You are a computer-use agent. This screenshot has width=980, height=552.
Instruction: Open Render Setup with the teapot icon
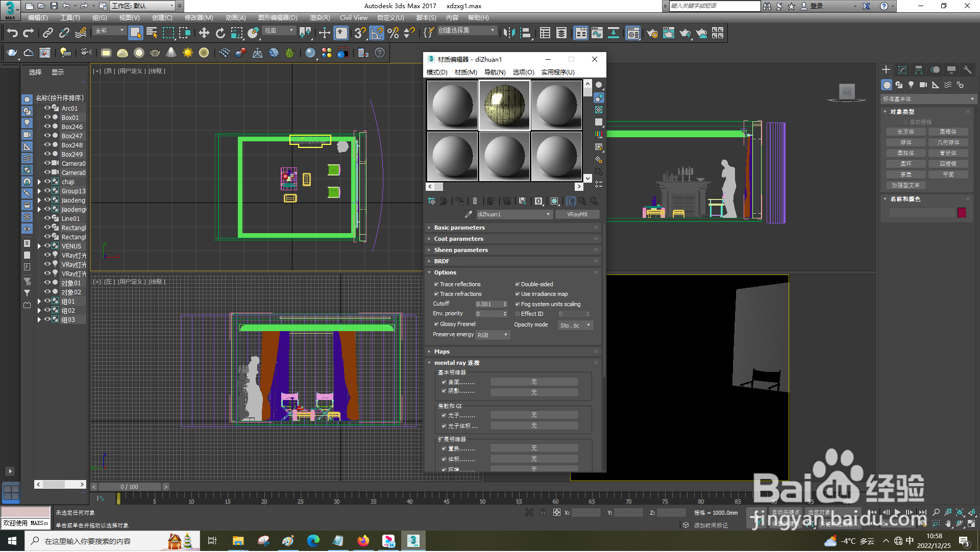(652, 33)
